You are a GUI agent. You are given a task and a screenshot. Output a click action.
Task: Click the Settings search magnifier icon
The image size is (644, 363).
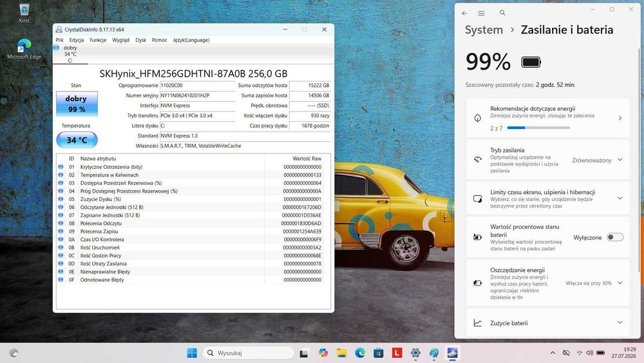pyautogui.click(x=502, y=13)
